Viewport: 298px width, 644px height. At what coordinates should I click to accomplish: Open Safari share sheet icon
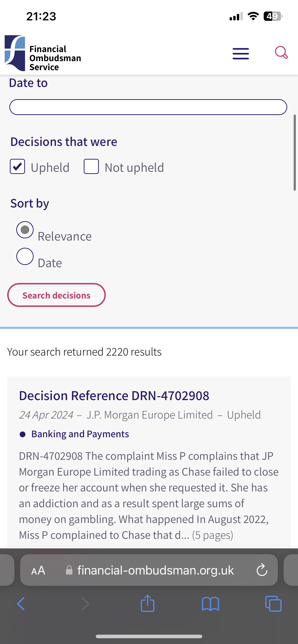148,604
